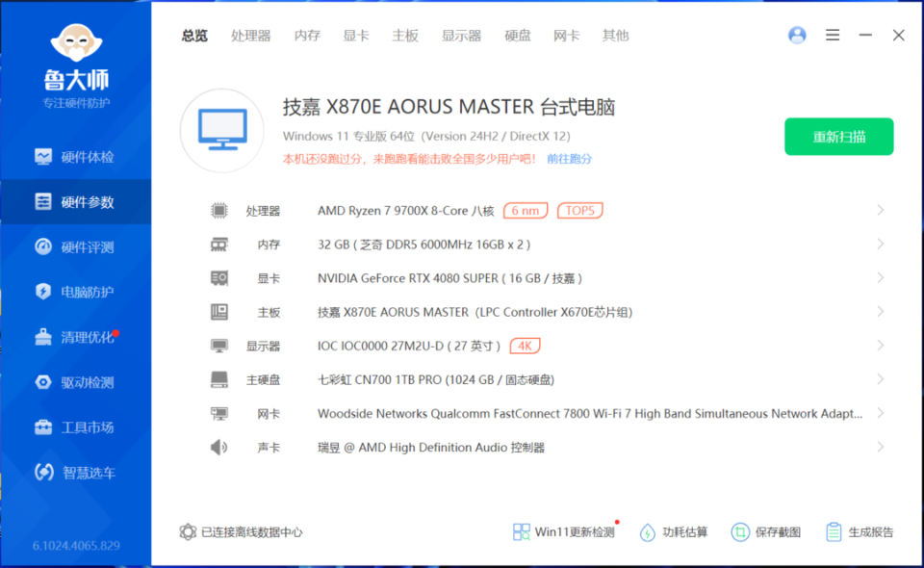Open 工具市场 sidebar item
Viewport: 924px width, 568px height.
75,427
